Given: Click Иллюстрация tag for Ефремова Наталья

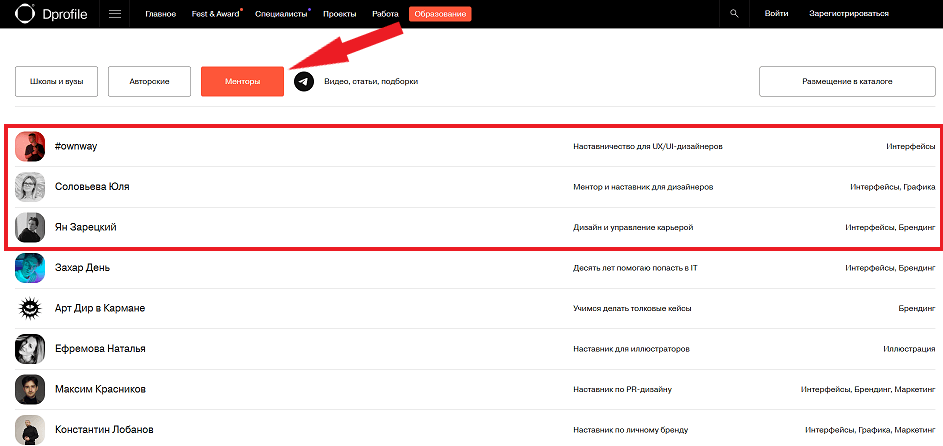Looking at the screenshot, I should (x=909, y=349).
